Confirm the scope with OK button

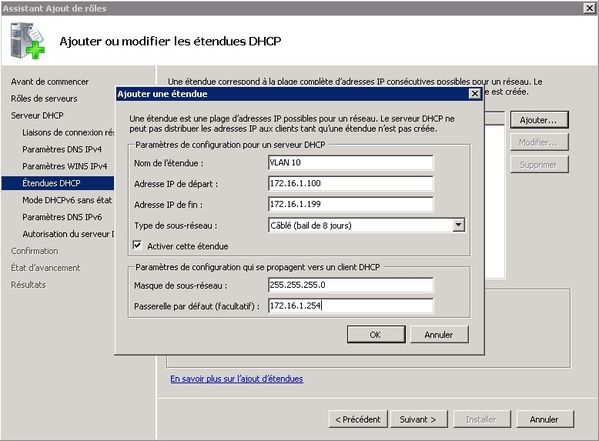point(376,335)
